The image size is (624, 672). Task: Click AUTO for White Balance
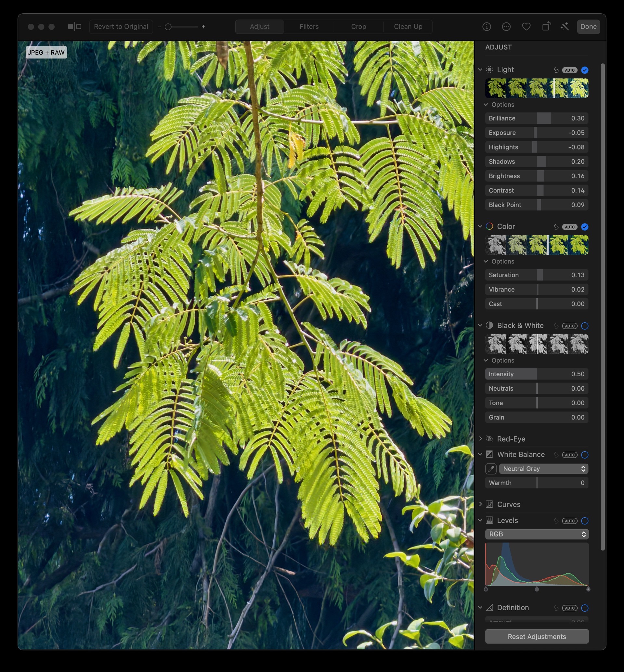pos(570,455)
